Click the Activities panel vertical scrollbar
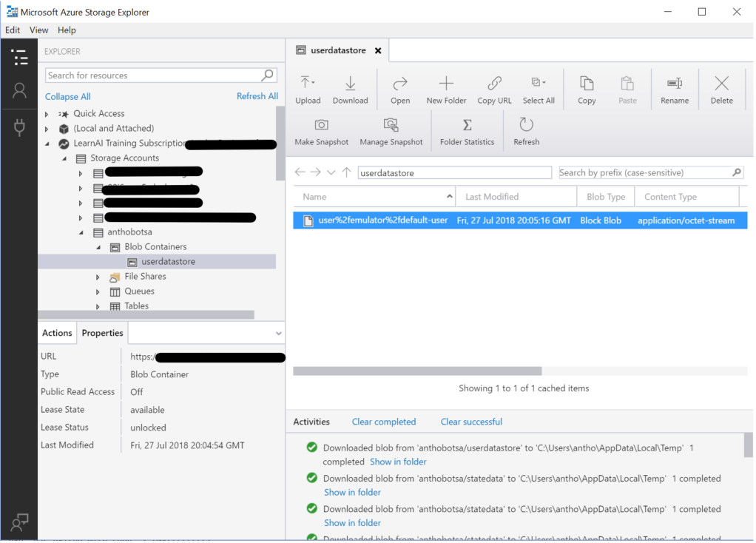Screen dimensions: 756x543 [748, 445]
